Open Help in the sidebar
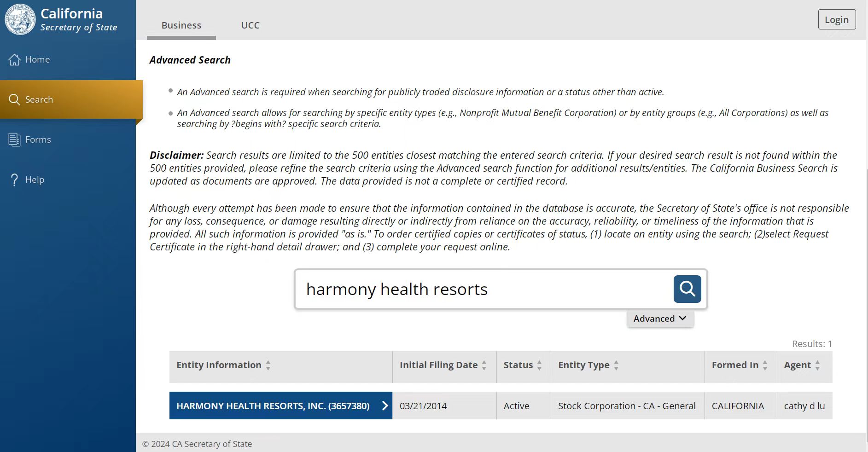The image size is (868, 452). [68, 180]
